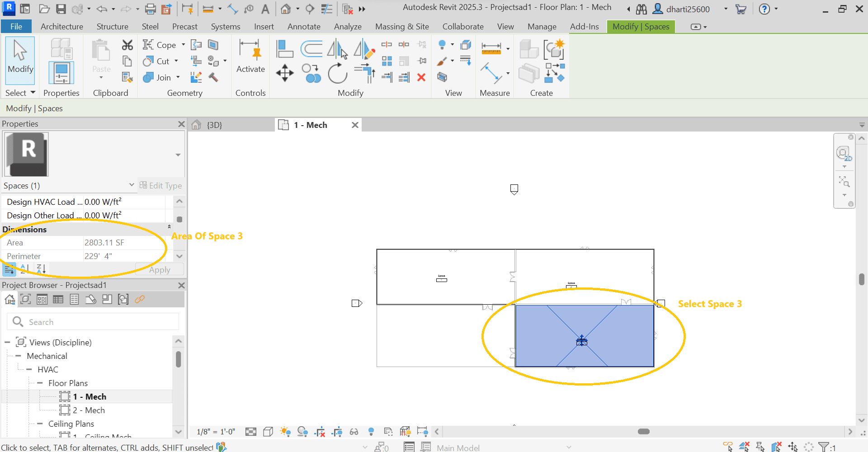This screenshot has height=452, width=868.
Task: Select the Align tool
Action: [x=284, y=48]
